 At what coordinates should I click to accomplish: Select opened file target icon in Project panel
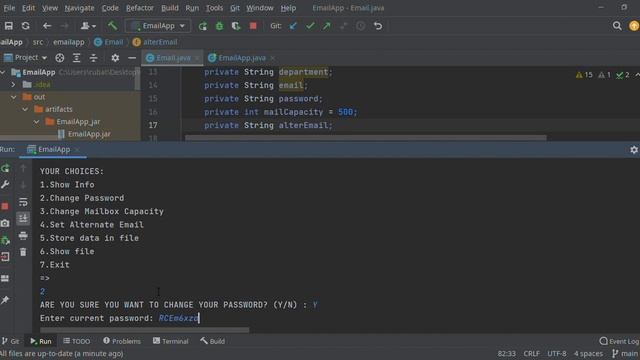(60, 58)
